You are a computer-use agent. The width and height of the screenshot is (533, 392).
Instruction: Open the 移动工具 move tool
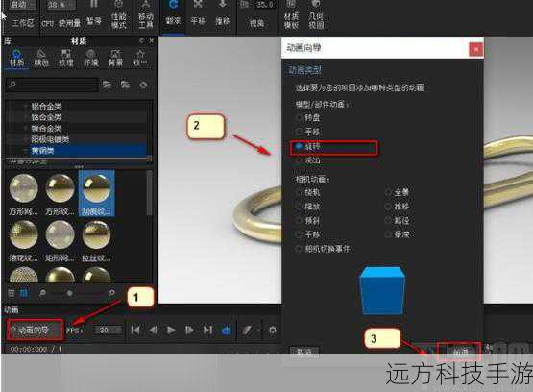[x=146, y=5]
